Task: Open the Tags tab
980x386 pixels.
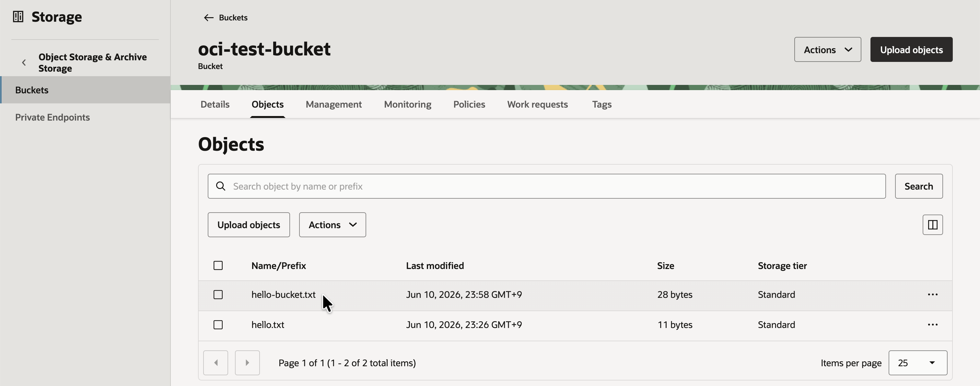Action: (601, 104)
